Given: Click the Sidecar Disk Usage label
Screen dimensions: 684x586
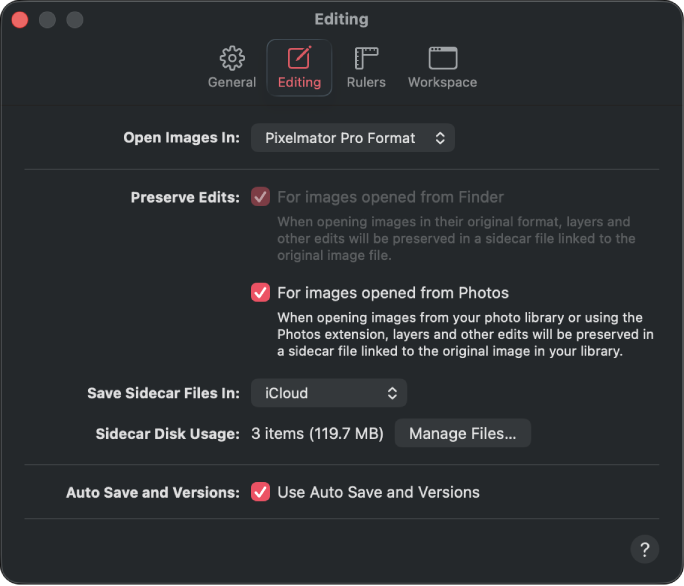Looking at the screenshot, I should 168,434.
